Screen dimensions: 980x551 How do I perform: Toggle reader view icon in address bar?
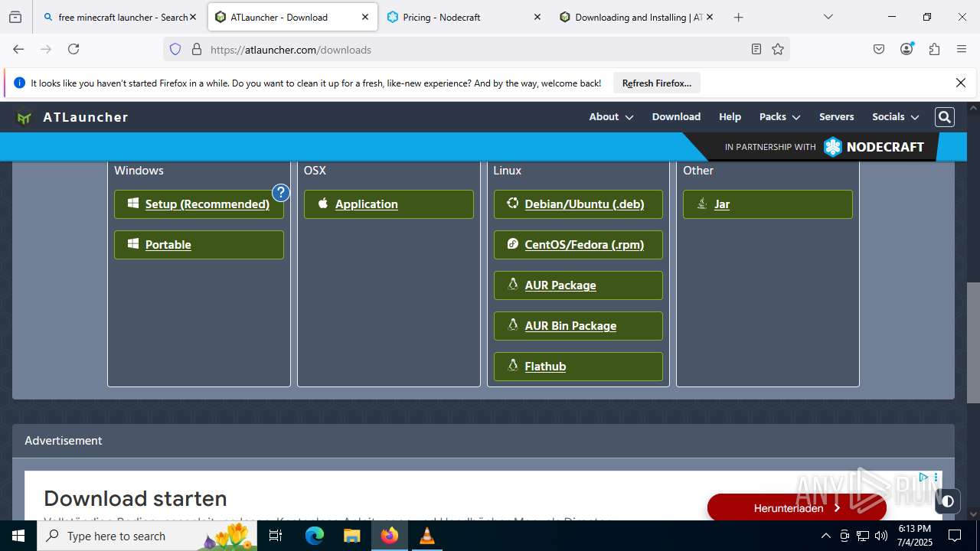[x=756, y=49]
